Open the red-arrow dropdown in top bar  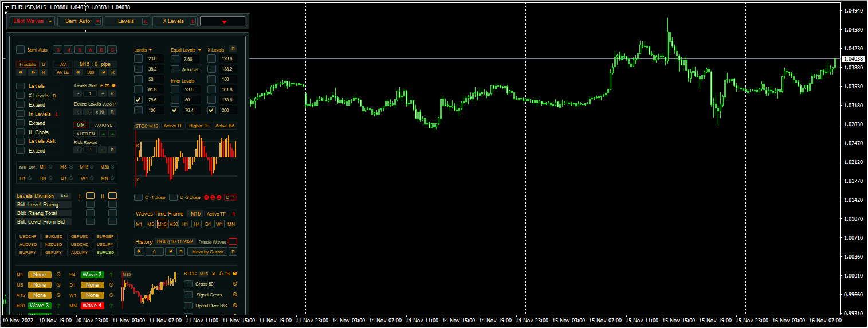(223, 21)
